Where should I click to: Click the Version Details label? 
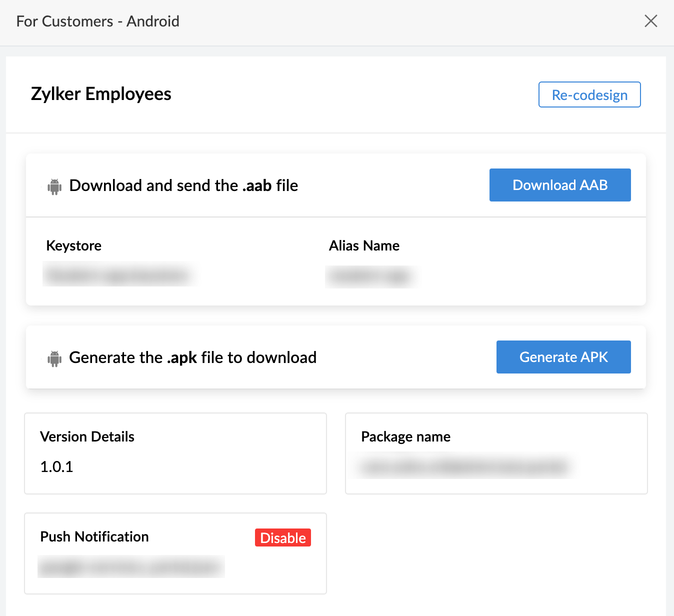point(87,436)
